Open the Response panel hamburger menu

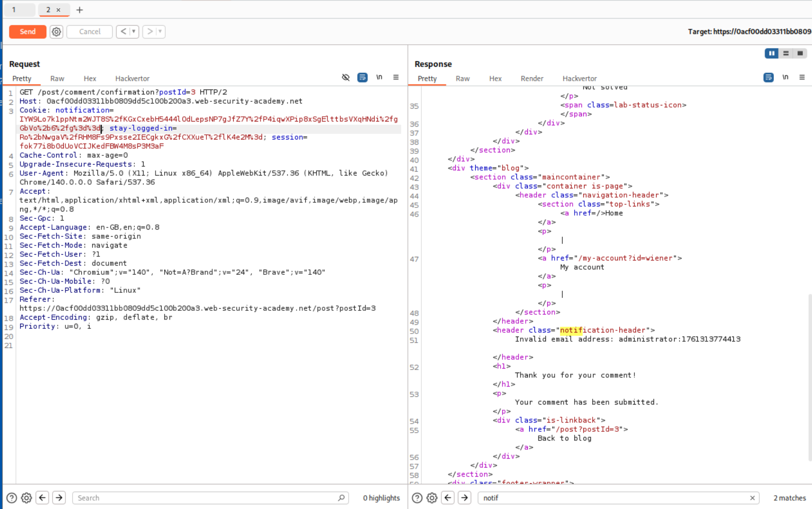coord(802,78)
